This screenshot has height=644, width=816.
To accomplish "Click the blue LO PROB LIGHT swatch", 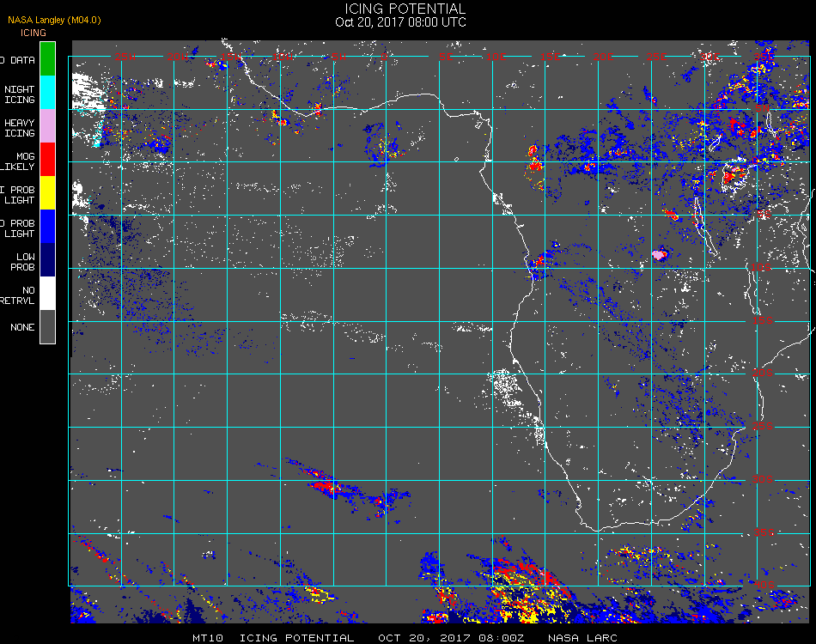I will [47, 227].
